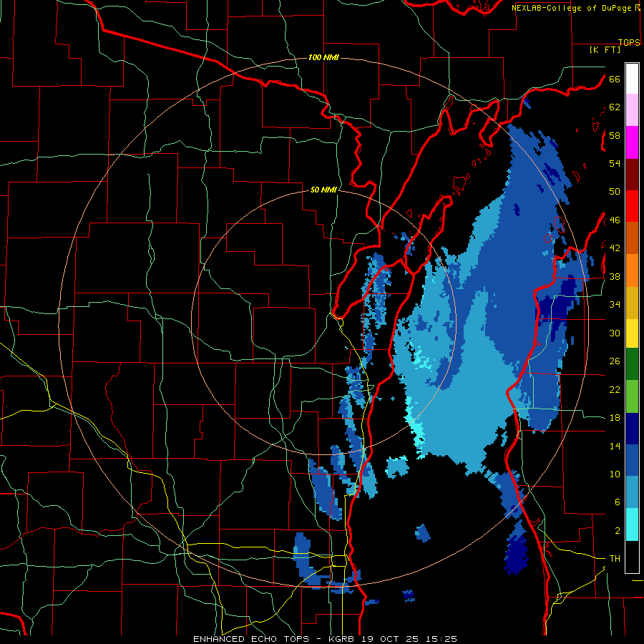Click the "100 NMI" range ring label
644x644 pixels.
tap(323, 57)
